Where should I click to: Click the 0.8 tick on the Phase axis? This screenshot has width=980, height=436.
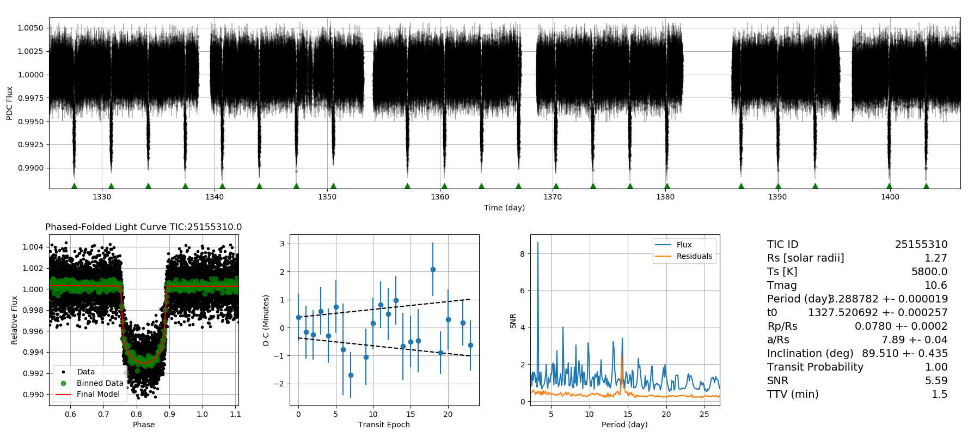137,414
